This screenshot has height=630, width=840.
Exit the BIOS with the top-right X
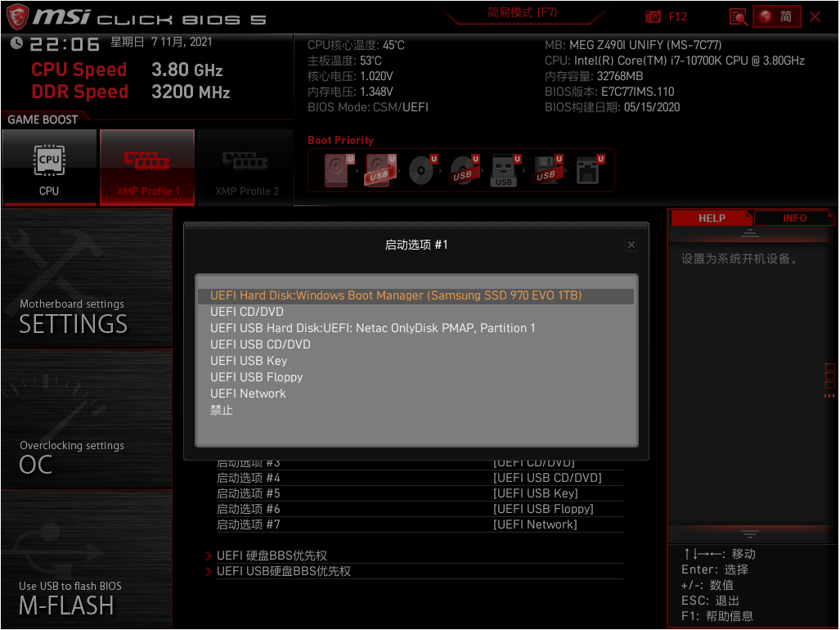[815, 16]
